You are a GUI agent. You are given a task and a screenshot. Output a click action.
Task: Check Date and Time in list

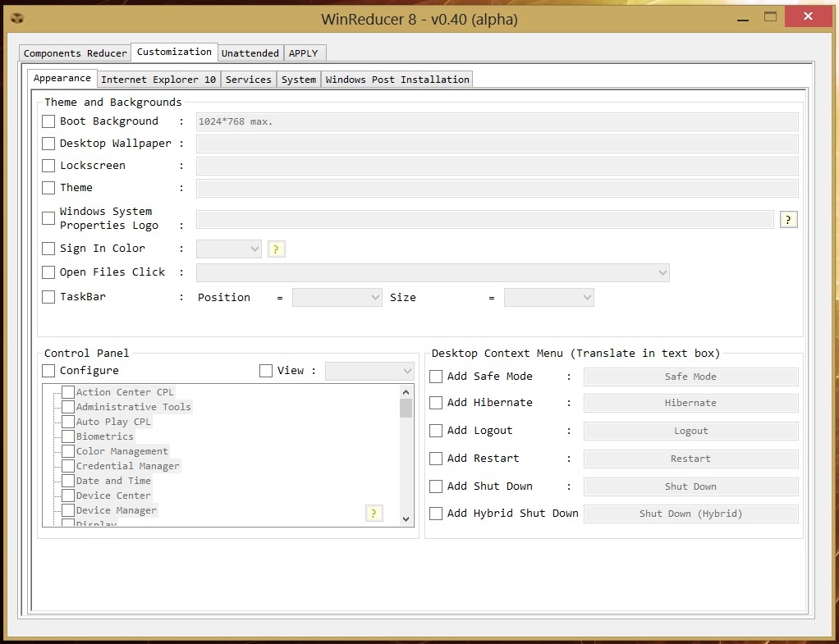pyautogui.click(x=68, y=481)
